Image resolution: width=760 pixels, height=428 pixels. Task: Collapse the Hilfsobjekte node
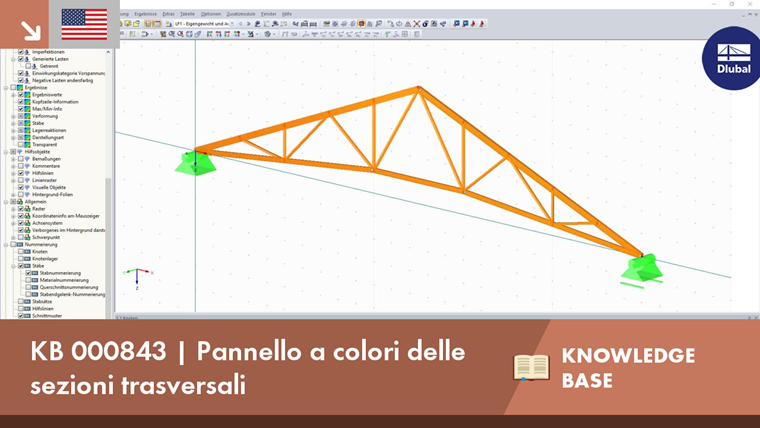point(6,152)
